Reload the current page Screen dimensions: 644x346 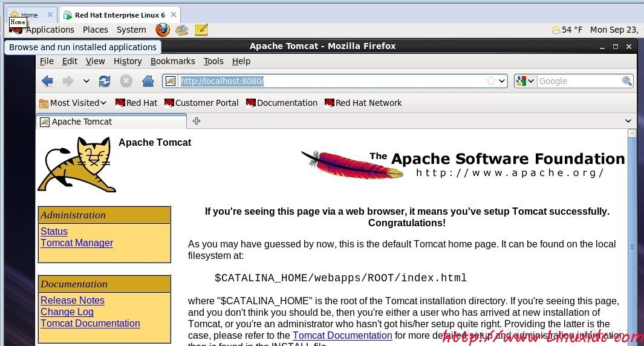tap(105, 81)
